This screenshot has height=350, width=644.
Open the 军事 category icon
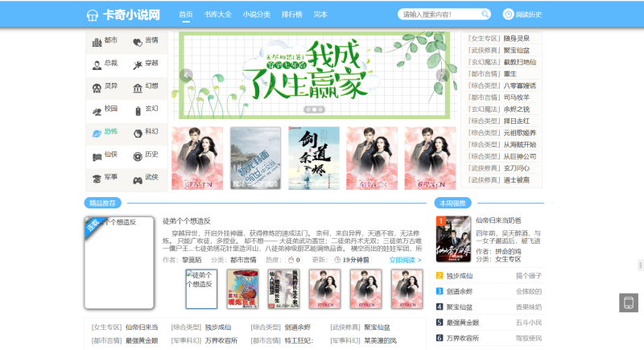[x=97, y=179]
